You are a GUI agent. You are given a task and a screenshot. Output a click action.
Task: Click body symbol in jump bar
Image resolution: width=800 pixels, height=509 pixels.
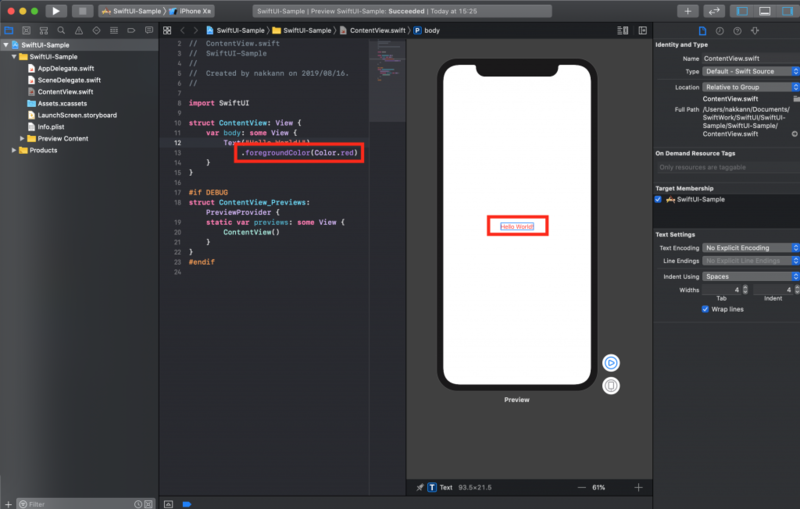click(x=427, y=31)
